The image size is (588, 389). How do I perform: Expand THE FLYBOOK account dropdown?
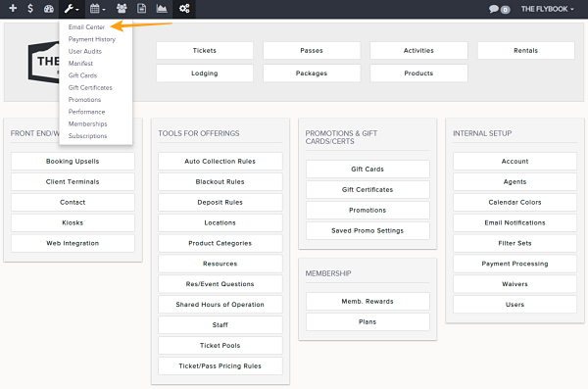(x=547, y=9)
